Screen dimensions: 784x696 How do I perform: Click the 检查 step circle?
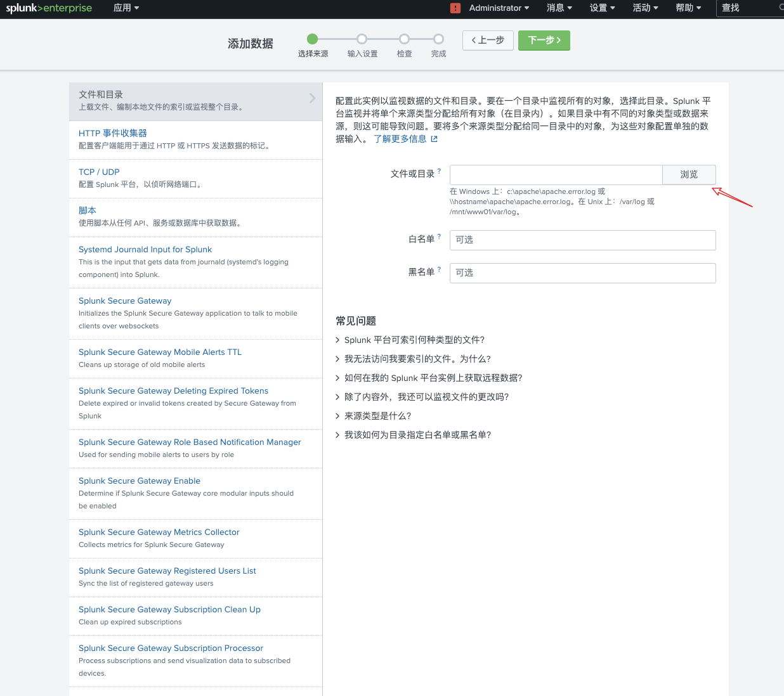click(404, 39)
